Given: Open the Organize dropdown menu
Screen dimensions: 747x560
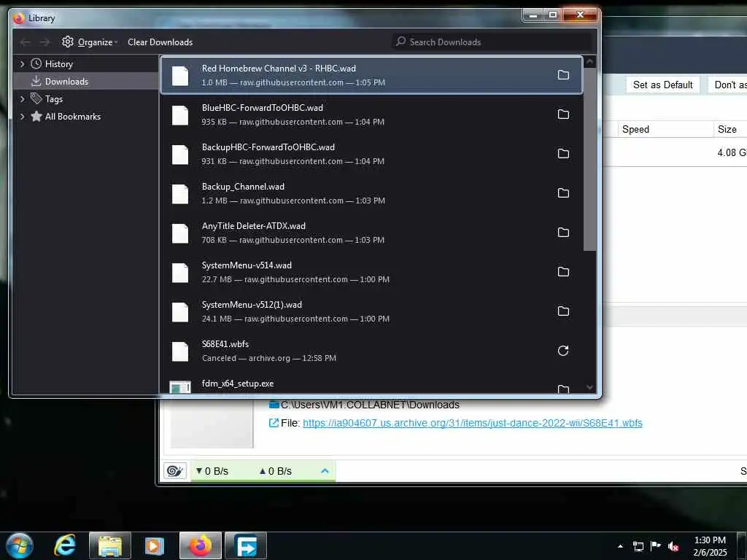Looking at the screenshot, I should click(90, 42).
